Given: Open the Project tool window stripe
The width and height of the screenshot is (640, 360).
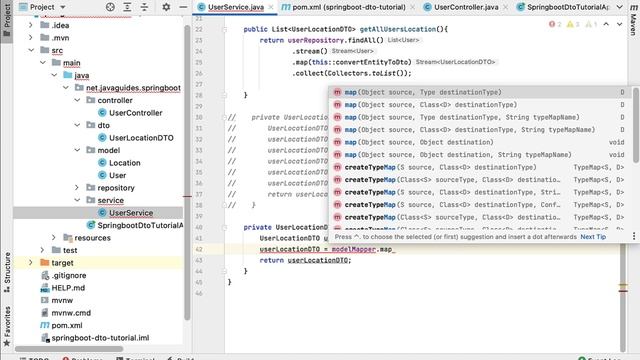Looking at the screenshot, I should coord(7,20).
